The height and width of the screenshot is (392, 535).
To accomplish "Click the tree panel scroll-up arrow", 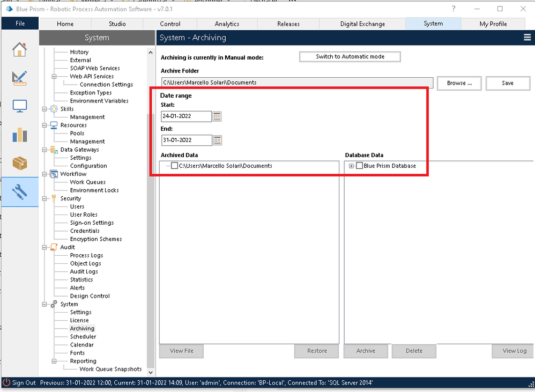I will tap(151, 53).
